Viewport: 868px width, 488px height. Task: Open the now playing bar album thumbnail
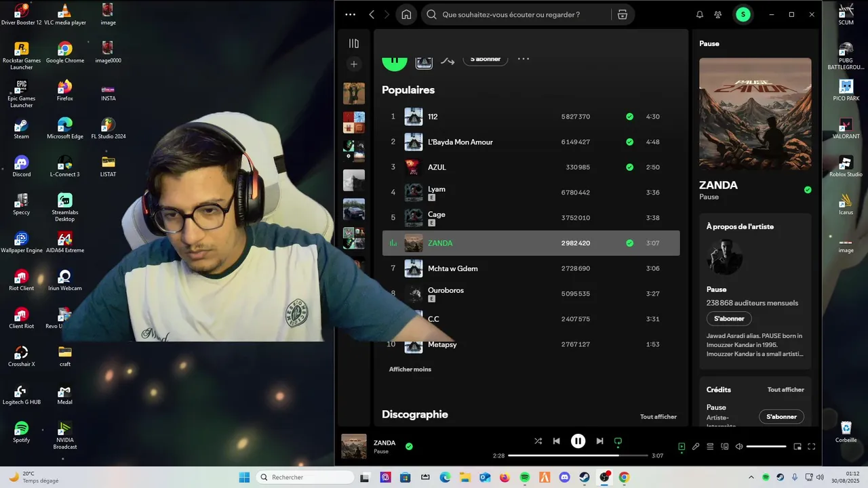tap(354, 447)
